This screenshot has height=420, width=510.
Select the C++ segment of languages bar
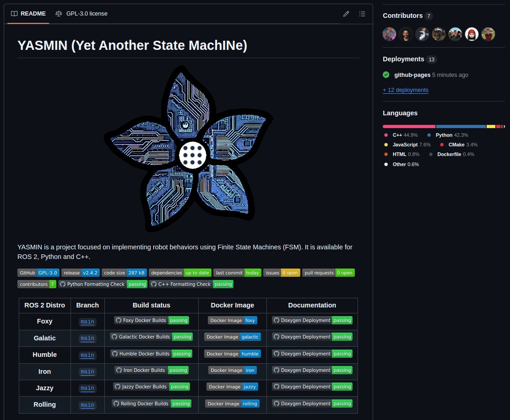click(x=409, y=126)
